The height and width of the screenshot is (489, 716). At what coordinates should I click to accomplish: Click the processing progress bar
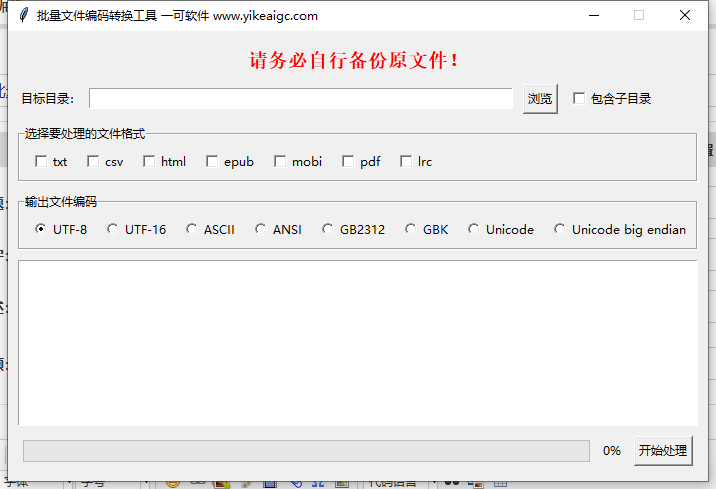click(306, 451)
